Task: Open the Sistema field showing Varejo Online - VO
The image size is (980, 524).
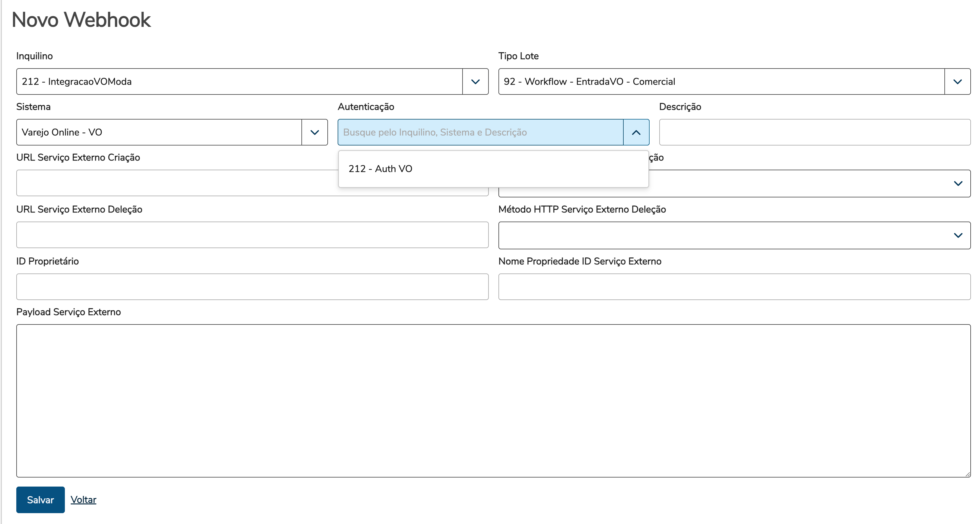Action: [x=159, y=132]
